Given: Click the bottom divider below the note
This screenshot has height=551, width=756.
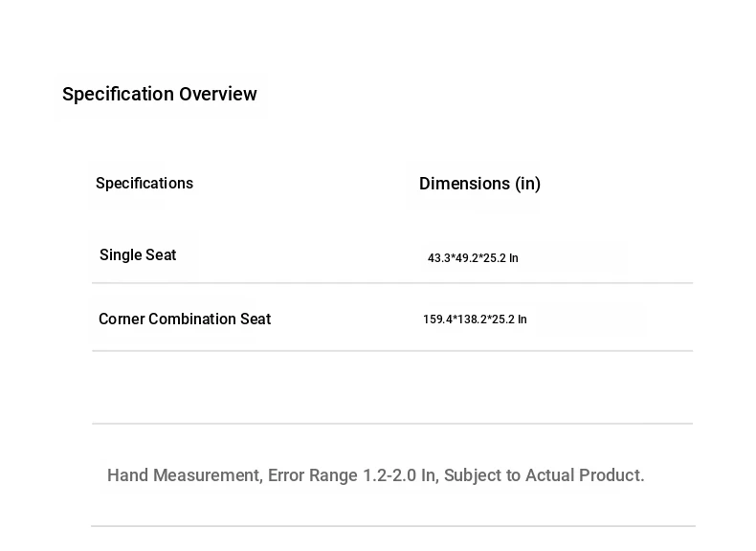Looking at the screenshot, I should pyautogui.click(x=392, y=526).
